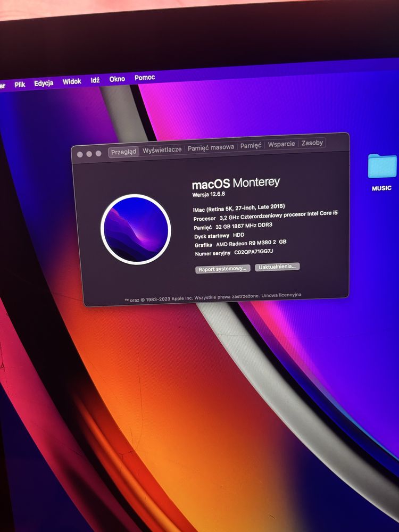Open the Plik menu
This screenshot has height=532, width=399.
coord(20,85)
